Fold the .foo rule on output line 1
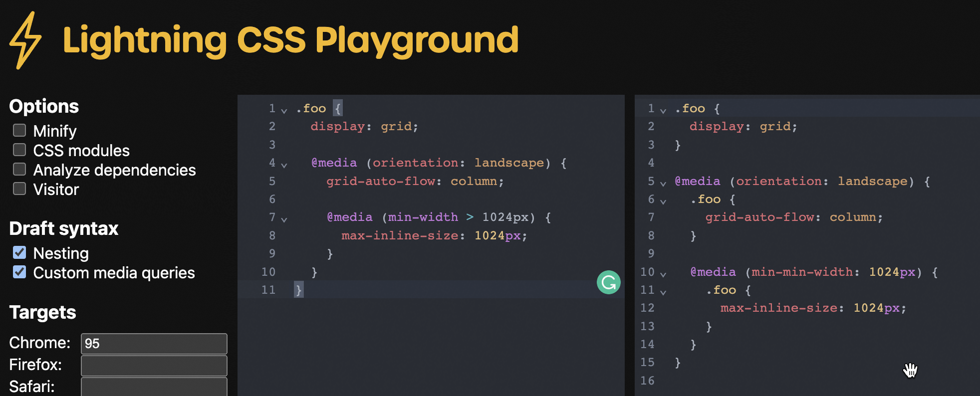This screenshot has width=980, height=396. [x=663, y=110]
